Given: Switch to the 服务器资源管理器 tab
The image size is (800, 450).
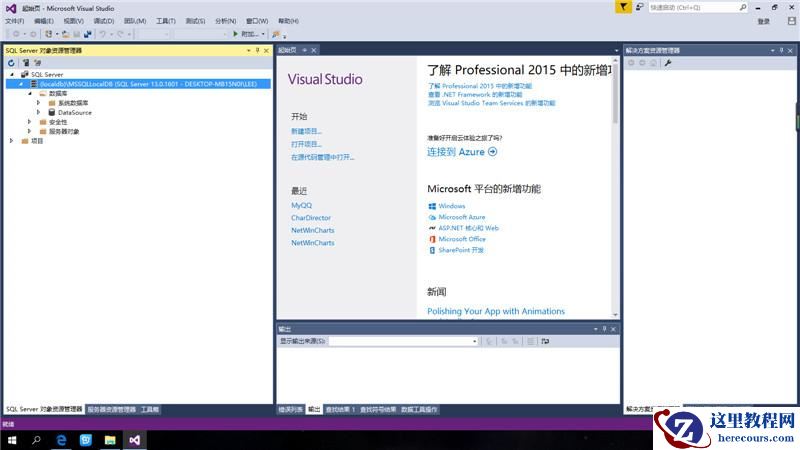Looking at the screenshot, I should [x=112, y=409].
